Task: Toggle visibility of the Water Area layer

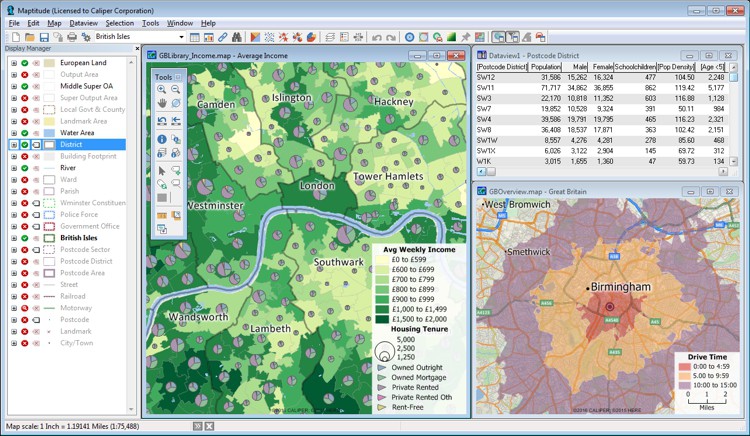Action: tap(25, 132)
